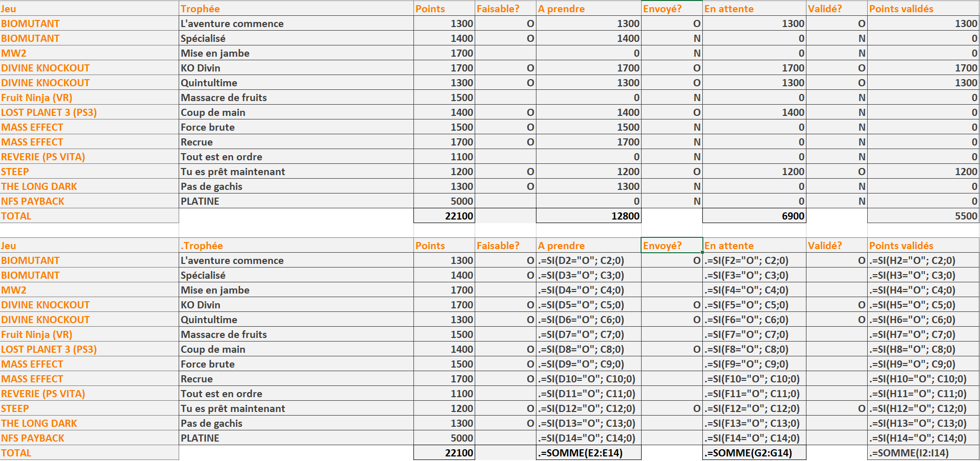Image resolution: width=980 pixels, height=461 pixels.
Task: Click the highlighted Envoyé? header in lower table
Action: (x=672, y=246)
